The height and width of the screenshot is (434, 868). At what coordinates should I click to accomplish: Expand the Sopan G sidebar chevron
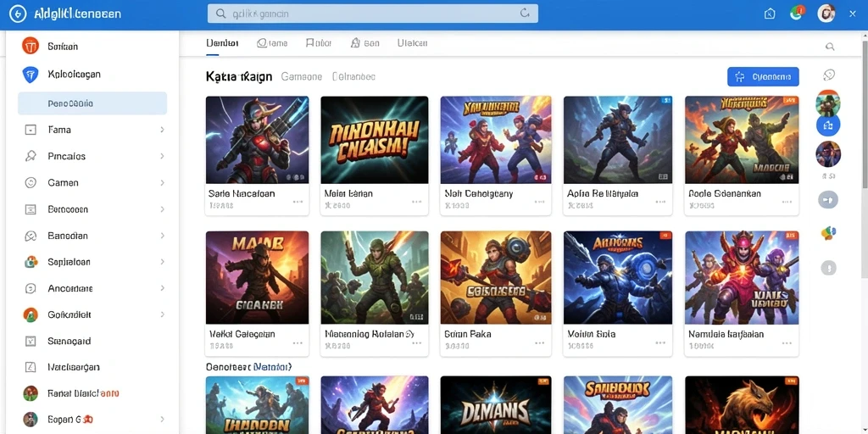(162, 419)
